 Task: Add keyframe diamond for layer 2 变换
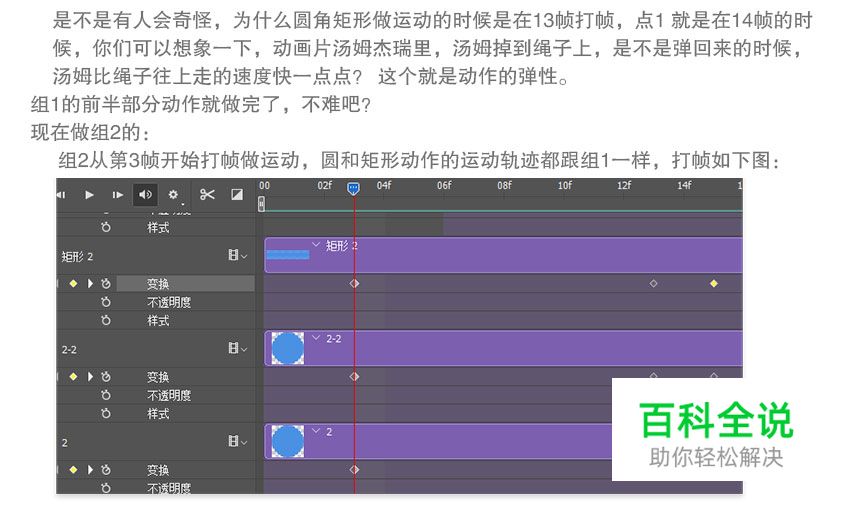[x=73, y=470]
